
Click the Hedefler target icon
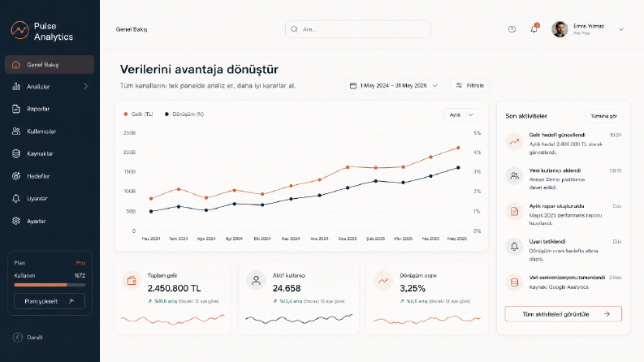[16, 176]
